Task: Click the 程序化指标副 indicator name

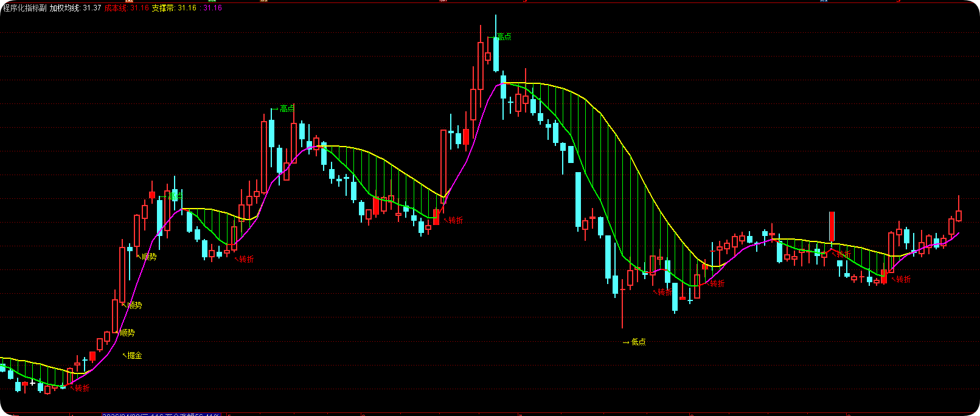Action: 25,8
